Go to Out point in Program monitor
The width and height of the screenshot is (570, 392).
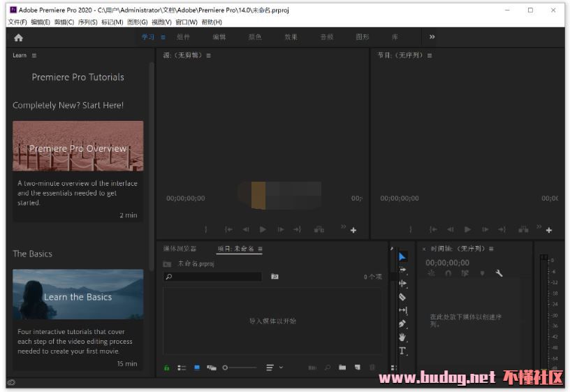pos(502,229)
